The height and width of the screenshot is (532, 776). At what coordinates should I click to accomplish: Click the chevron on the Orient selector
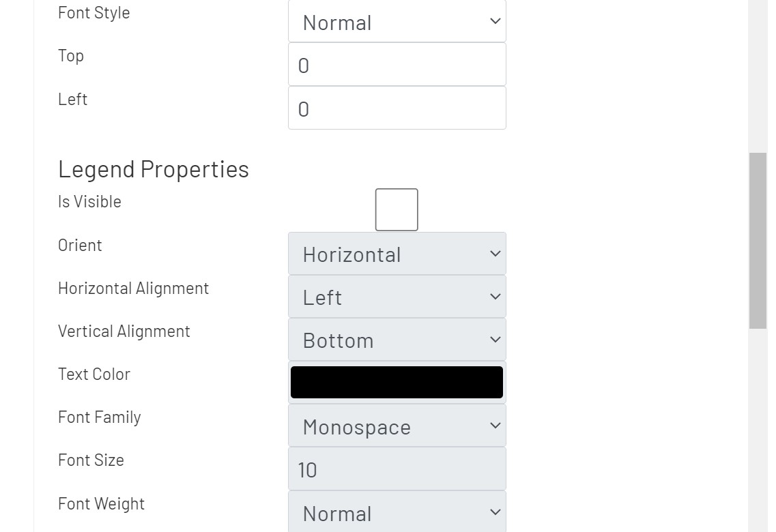point(494,253)
